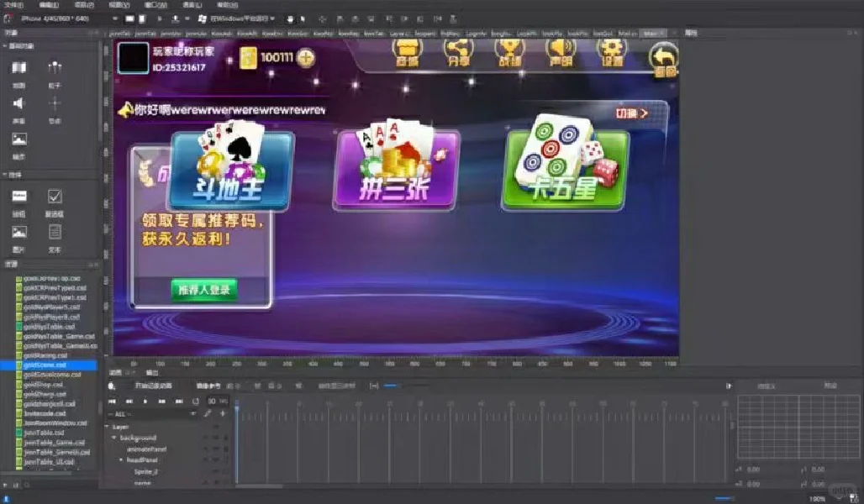Select the hand pan tool

click(x=290, y=18)
